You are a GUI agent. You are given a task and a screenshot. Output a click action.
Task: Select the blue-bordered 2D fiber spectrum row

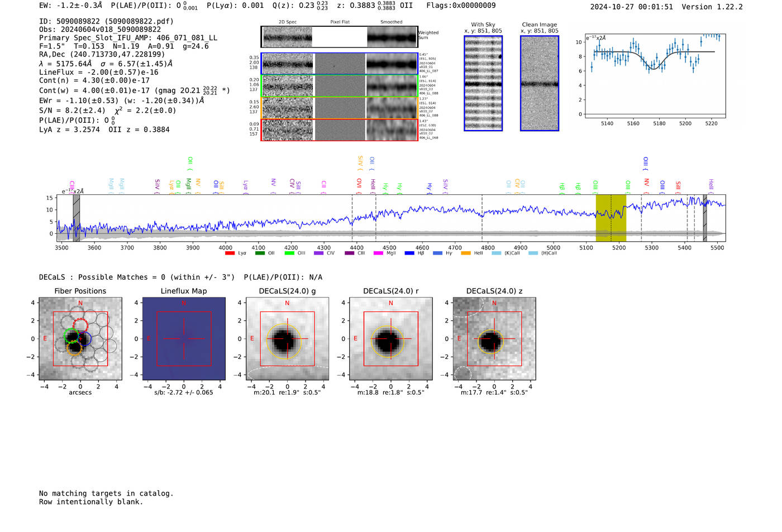[x=339, y=64]
